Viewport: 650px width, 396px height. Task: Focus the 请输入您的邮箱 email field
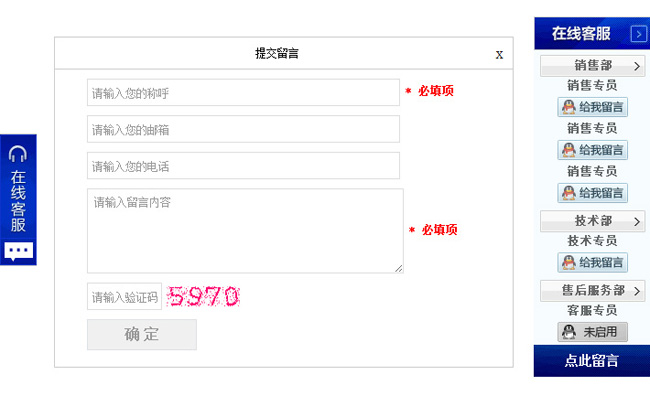(243, 129)
